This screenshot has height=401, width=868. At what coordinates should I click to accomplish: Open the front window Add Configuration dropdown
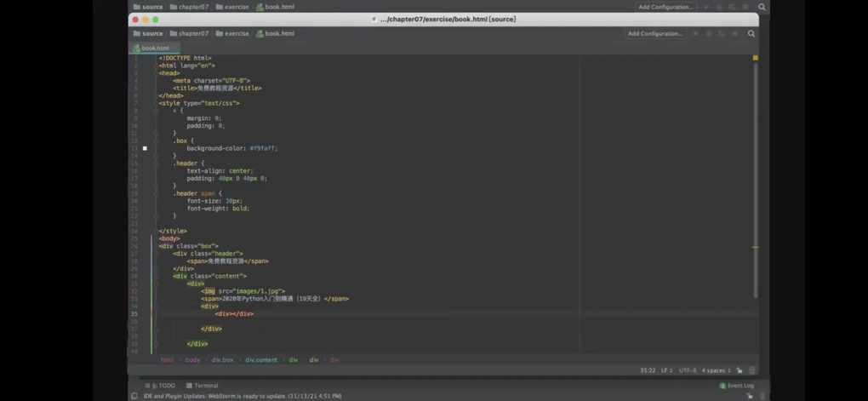pos(655,34)
